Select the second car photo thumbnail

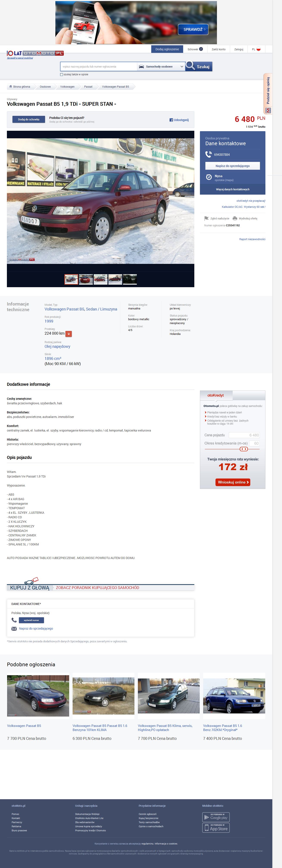[x=86, y=279]
